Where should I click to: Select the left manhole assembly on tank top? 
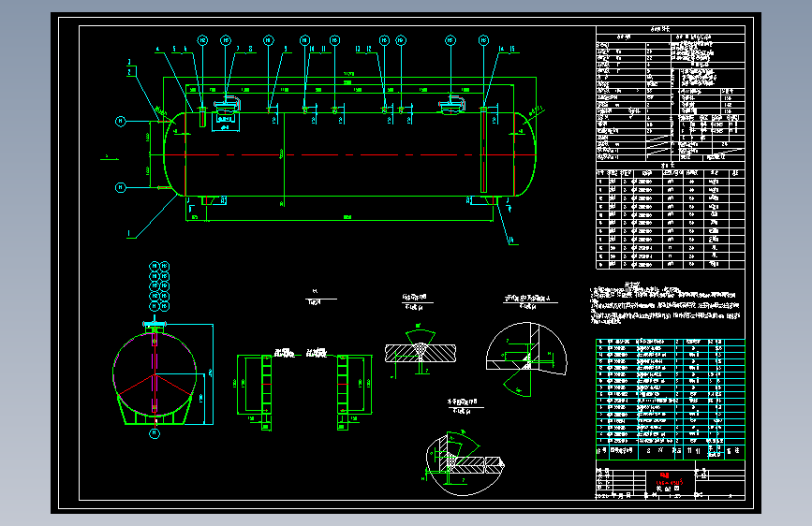[x=228, y=104]
